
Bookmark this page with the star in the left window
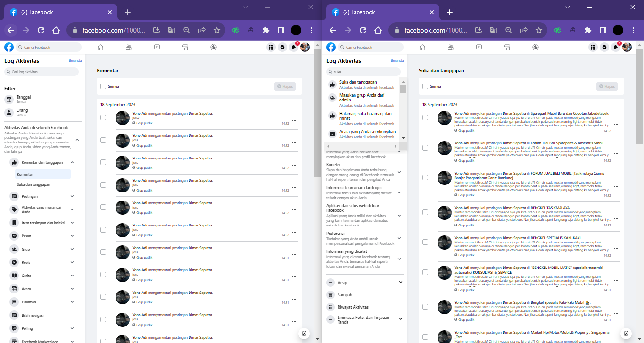click(x=217, y=30)
